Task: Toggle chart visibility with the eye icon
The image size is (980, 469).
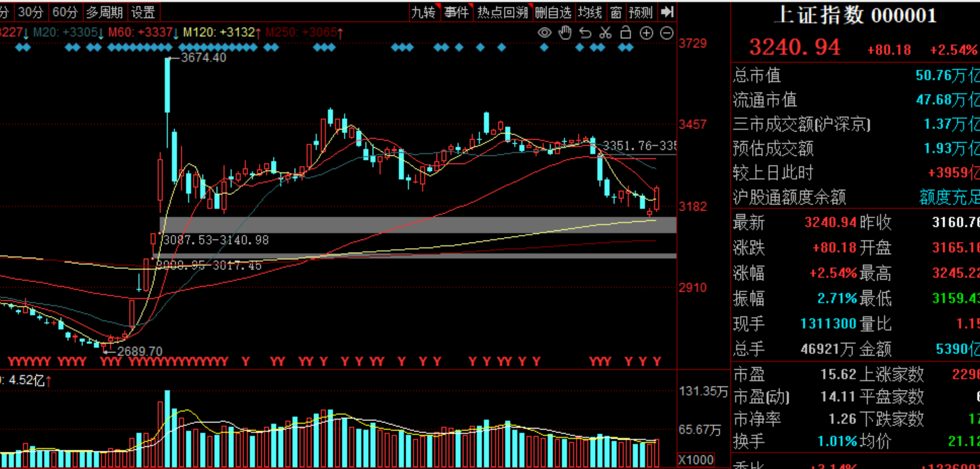Action: click(544, 33)
